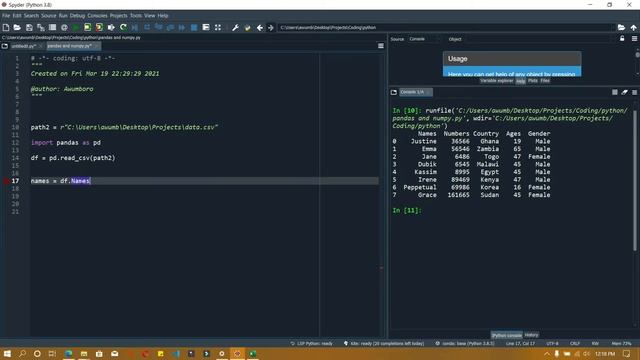Browse console tabs icon beside Console 1/A
640x360 pixels.
[394, 92]
